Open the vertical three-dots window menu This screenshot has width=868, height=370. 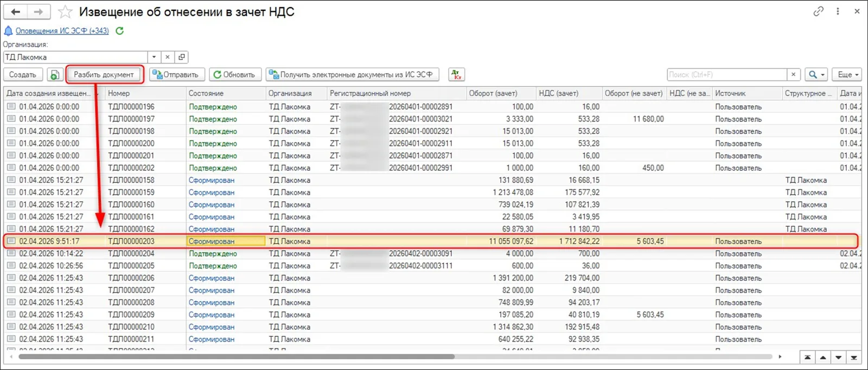[838, 11]
